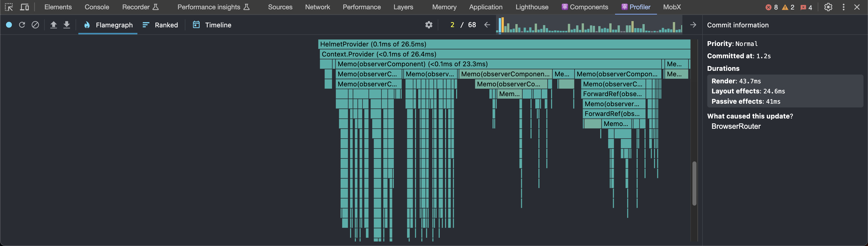Start profiling with the record button

[9, 25]
